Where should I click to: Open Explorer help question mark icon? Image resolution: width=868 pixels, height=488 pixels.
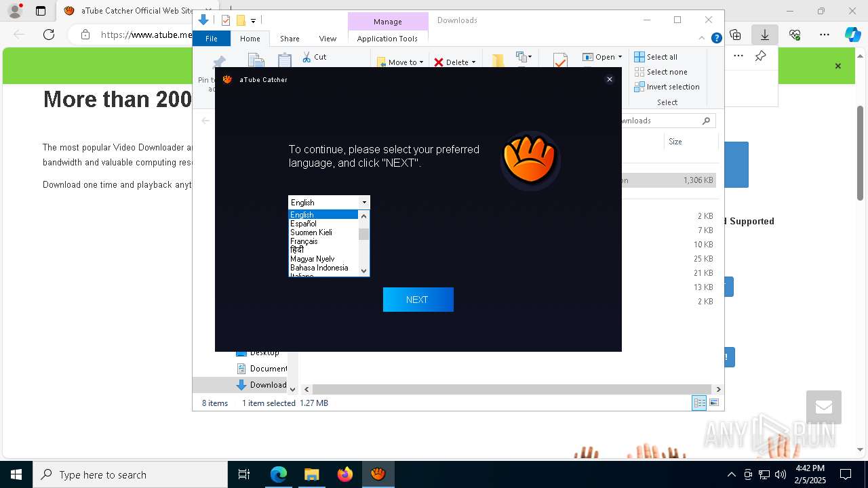pos(716,38)
